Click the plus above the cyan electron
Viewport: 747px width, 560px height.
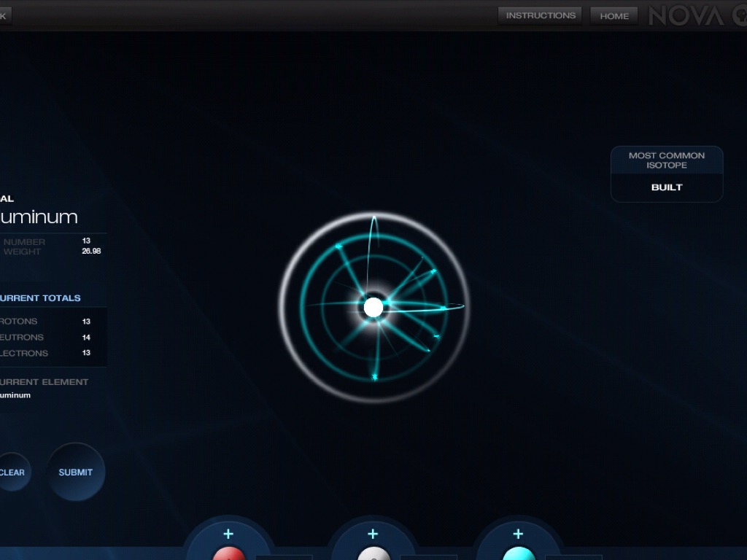[x=518, y=534]
